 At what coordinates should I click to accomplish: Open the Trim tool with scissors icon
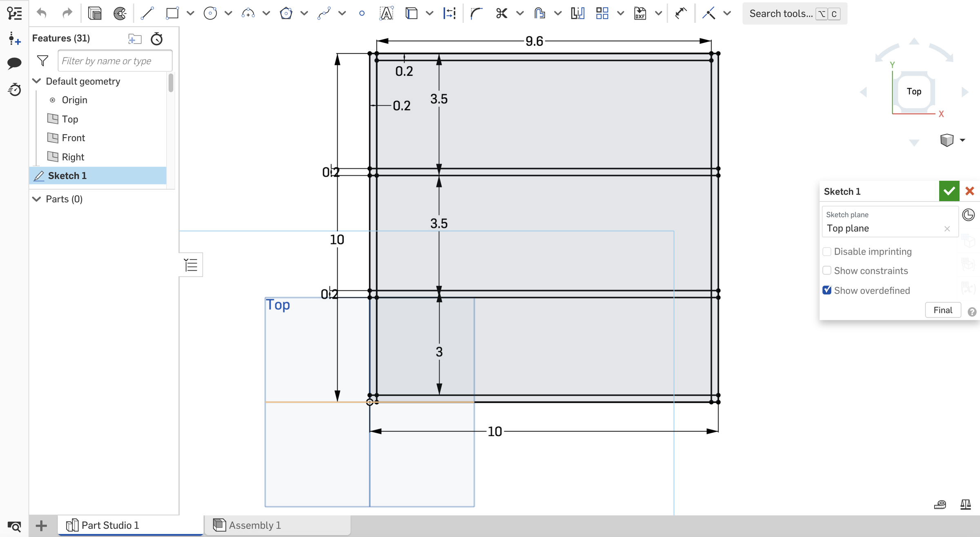tap(502, 13)
